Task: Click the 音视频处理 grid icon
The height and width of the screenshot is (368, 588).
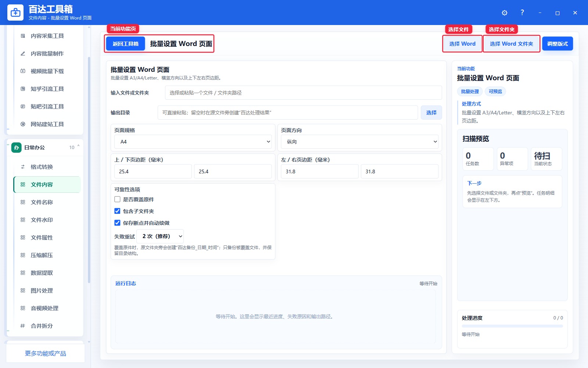Action: (23, 308)
